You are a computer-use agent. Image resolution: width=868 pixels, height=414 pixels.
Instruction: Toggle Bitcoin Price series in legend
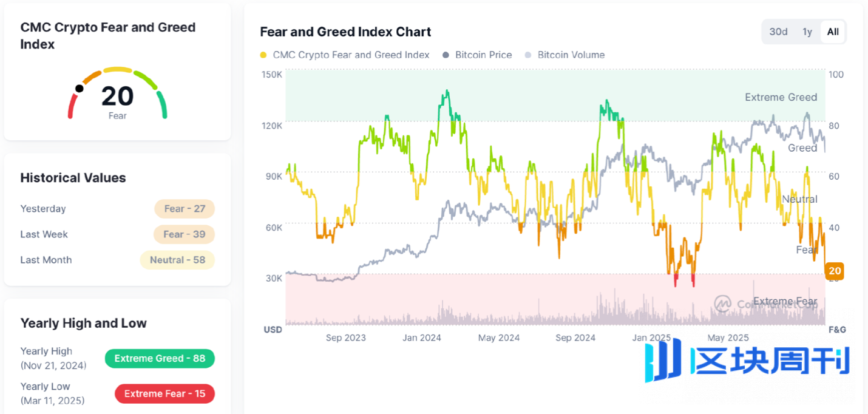pyautogui.click(x=483, y=55)
